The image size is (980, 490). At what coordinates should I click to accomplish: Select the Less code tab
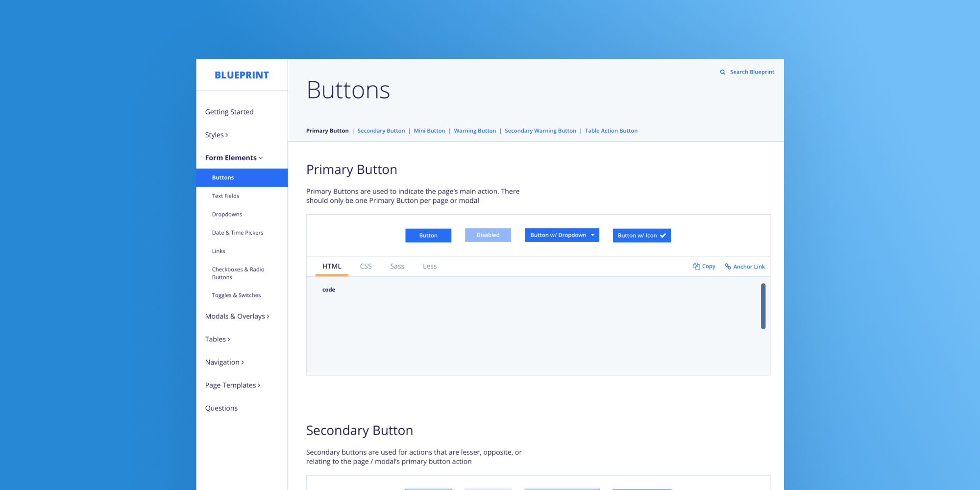(x=430, y=267)
